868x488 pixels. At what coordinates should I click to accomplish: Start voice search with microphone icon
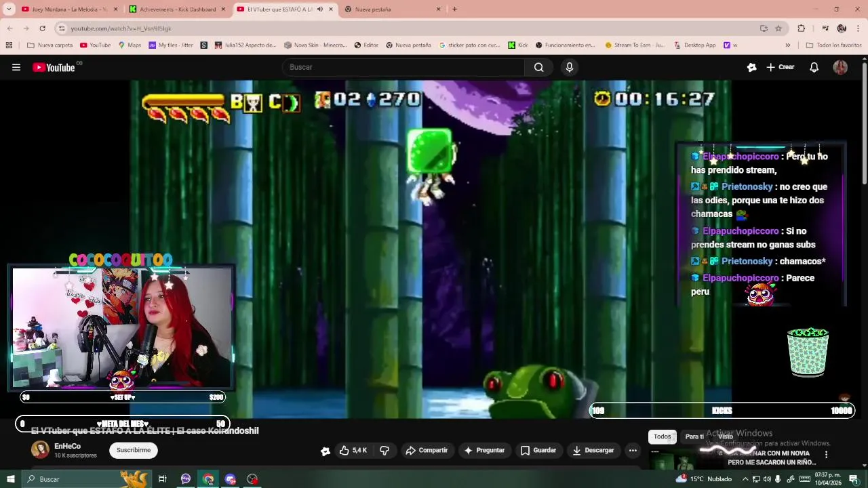pyautogui.click(x=570, y=67)
